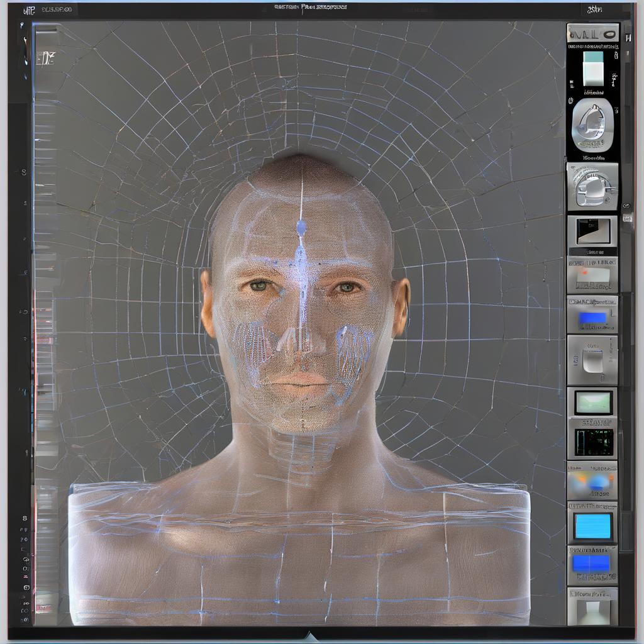
Task: Toggle the small round button in left strip bottom
Action: pyautogui.click(x=26, y=587)
